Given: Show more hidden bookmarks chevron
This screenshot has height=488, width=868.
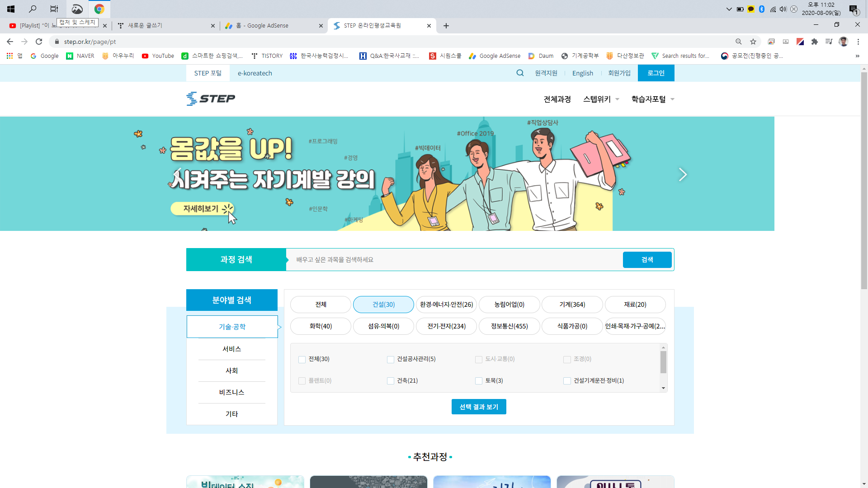Looking at the screenshot, I should point(857,56).
